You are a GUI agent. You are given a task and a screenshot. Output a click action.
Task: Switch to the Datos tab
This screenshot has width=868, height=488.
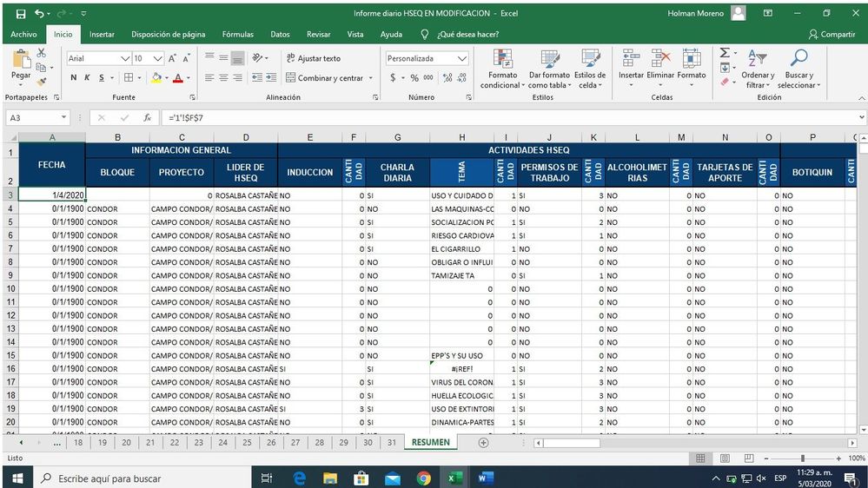tap(280, 35)
